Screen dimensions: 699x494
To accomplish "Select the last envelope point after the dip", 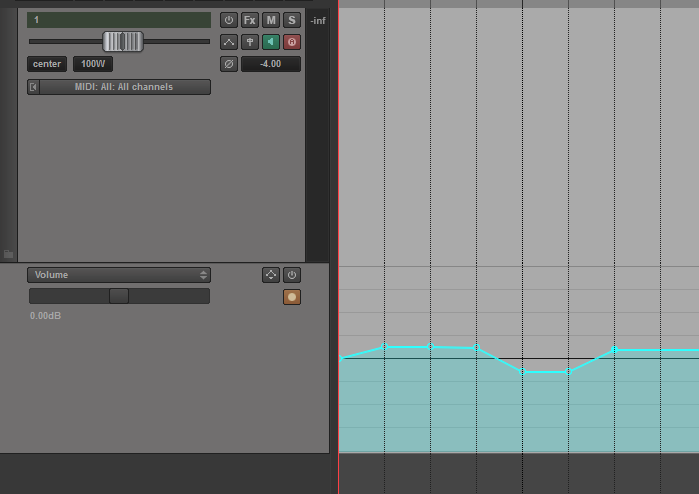I will pyautogui.click(x=615, y=350).
